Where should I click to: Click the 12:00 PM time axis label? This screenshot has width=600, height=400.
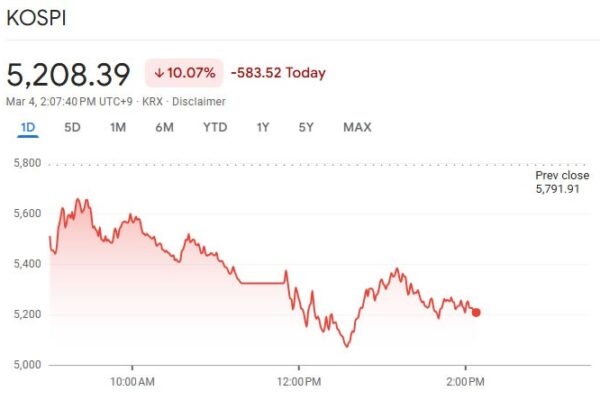click(298, 381)
